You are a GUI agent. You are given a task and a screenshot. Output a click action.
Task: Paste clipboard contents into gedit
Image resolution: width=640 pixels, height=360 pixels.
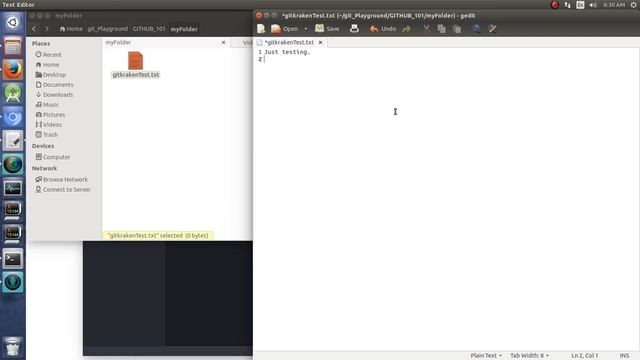click(457, 29)
